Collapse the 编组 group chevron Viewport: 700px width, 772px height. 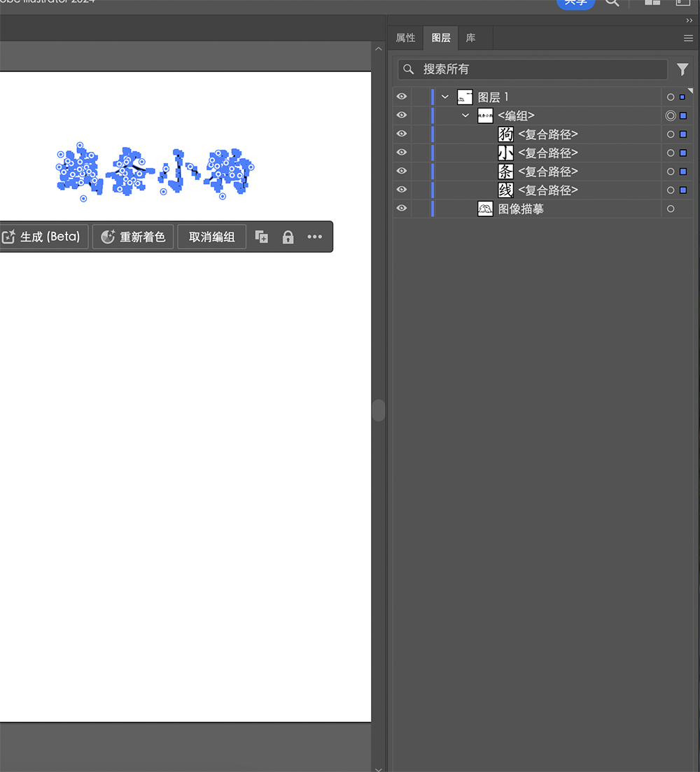pyautogui.click(x=465, y=115)
